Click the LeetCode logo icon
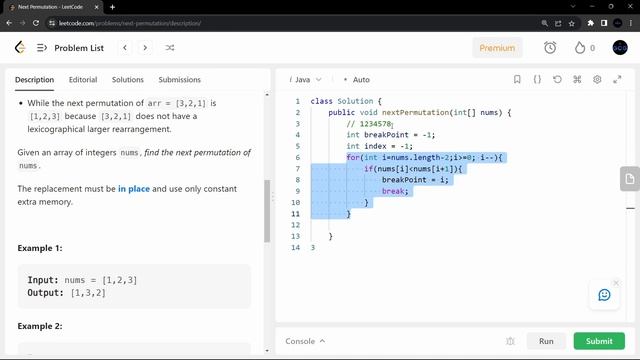 20,48
